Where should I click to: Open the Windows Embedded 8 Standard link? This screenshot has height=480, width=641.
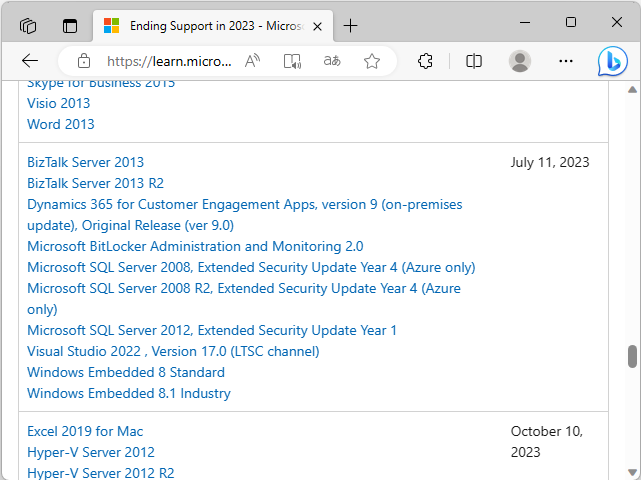[x=126, y=372]
